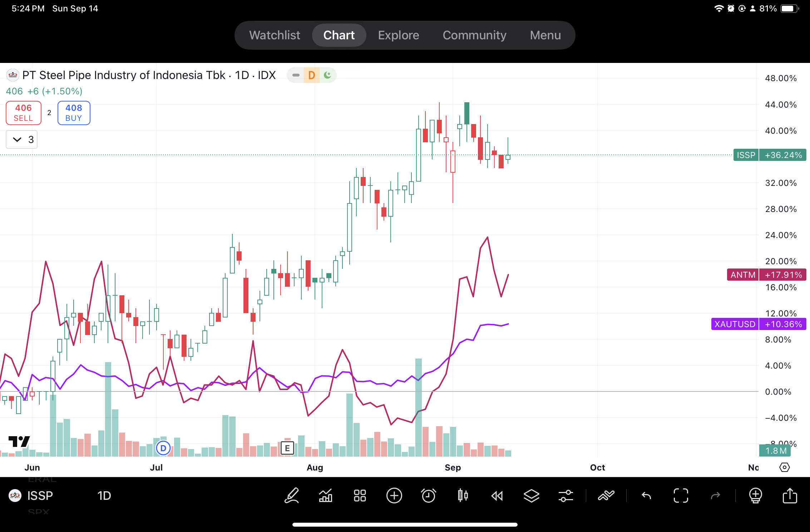This screenshot has height=532, width=810.
Task: Tap the Sep date axis label
Action: click(453, 468)
